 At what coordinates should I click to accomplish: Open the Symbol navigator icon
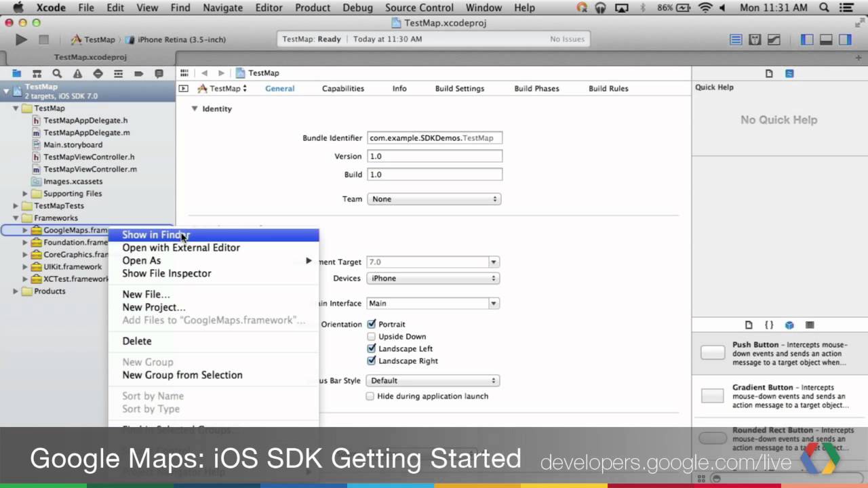pos(37,73)
